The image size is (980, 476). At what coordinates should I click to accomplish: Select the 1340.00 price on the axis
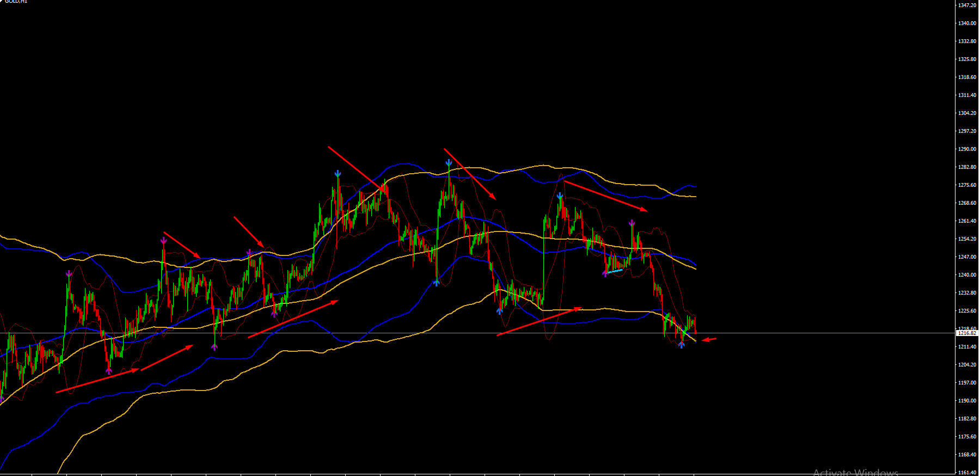tap(967, 23)
